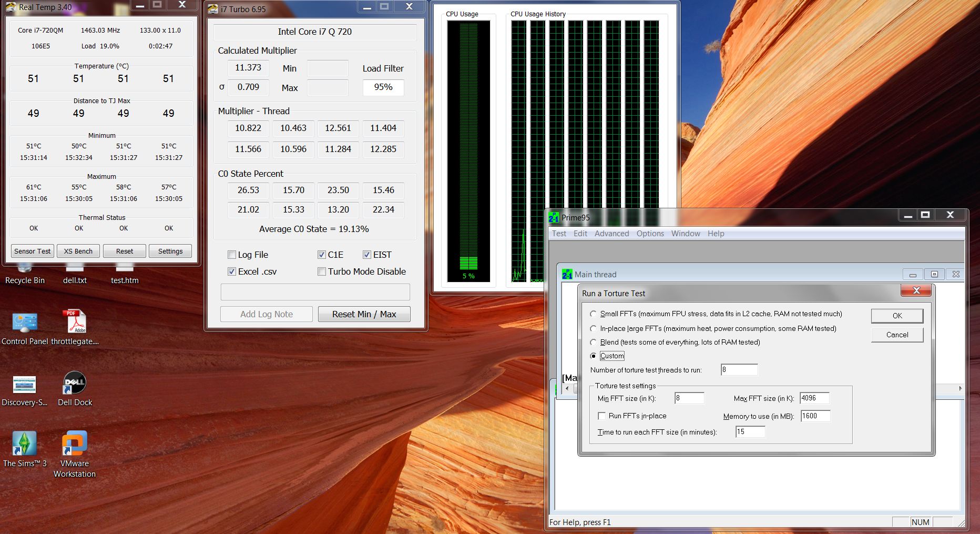Click the CPU Usage 5 % meter
Screen dimensions: 980x534
(x=468, y=151)
